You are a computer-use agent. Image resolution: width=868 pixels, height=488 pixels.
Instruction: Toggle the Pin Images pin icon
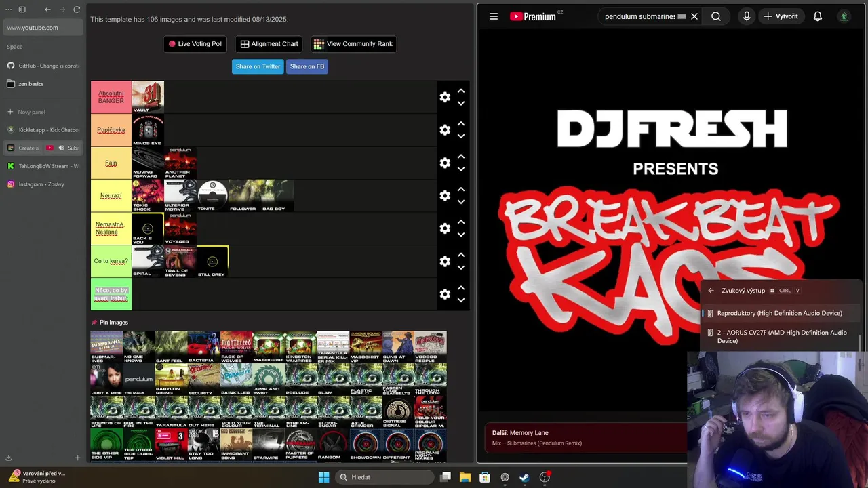(x=94, y=323)
